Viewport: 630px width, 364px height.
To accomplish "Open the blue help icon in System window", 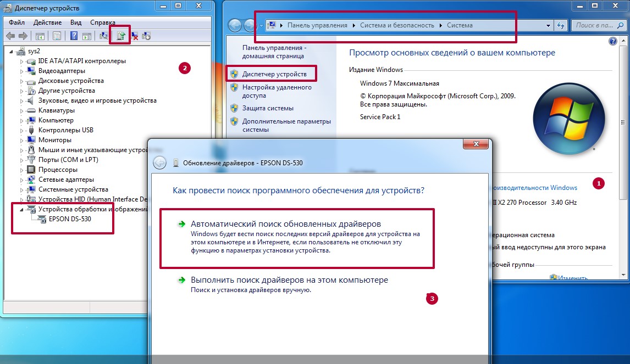I will pos(612,42).
